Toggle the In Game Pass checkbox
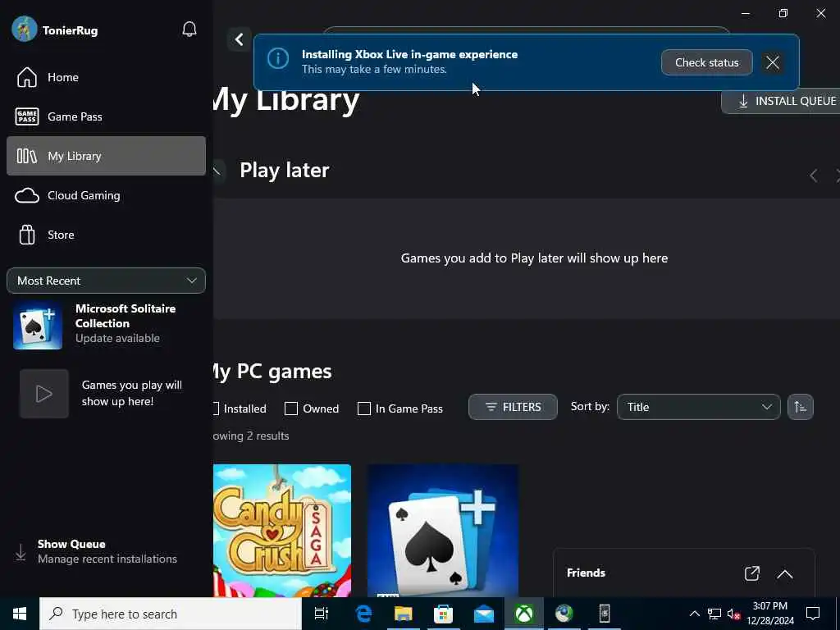840x630 pixels. (363, 409)
